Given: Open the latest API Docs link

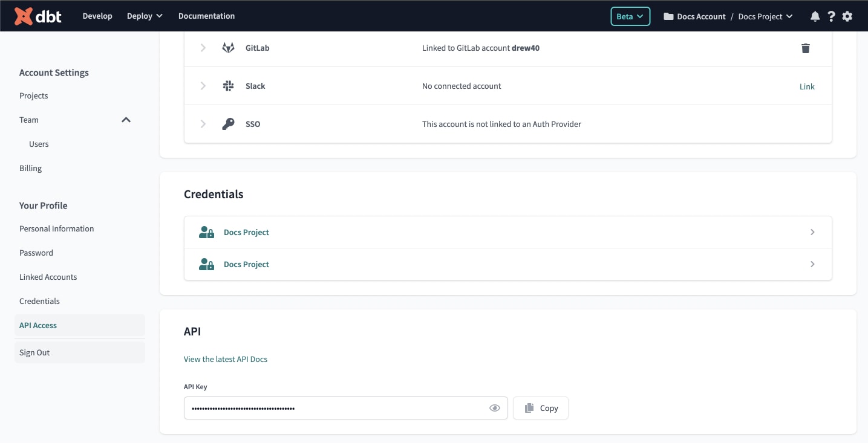Looking at the screenshot, I should coord(225,358).
